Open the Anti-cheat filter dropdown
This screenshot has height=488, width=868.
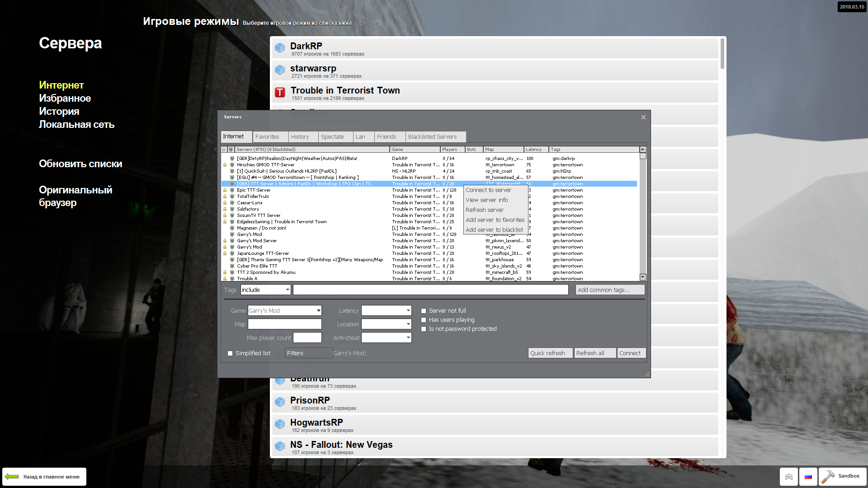[x=386, y=338]
